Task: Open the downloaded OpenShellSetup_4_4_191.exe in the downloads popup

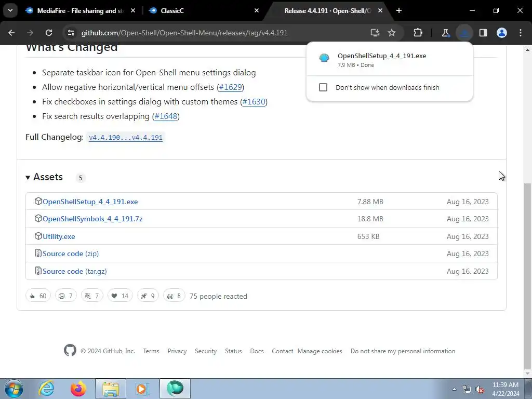Action: (389, 60)
